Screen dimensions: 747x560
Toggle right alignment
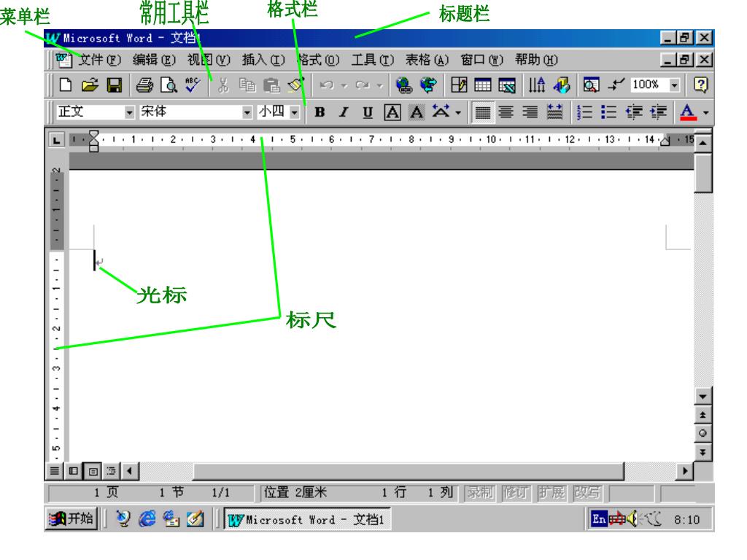point(530,112)
